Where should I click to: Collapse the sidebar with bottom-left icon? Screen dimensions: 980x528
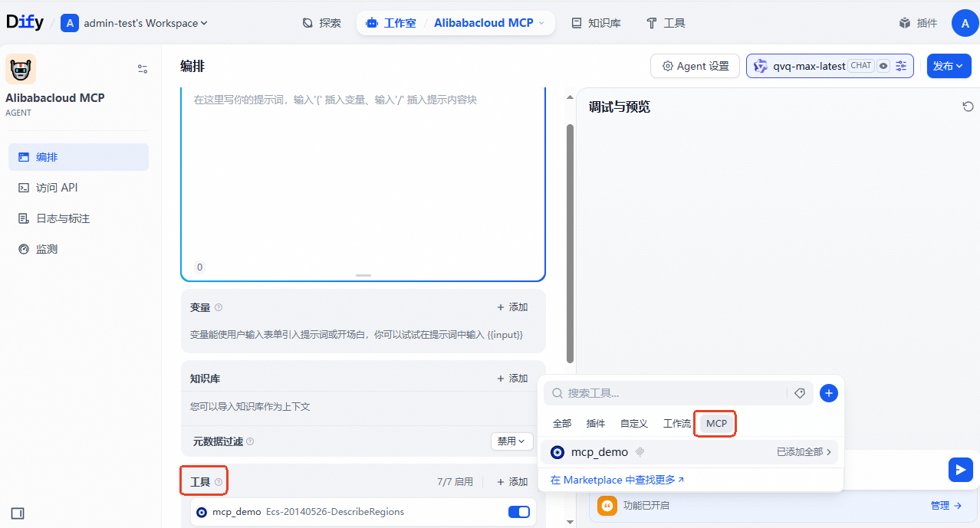point(18,513)
